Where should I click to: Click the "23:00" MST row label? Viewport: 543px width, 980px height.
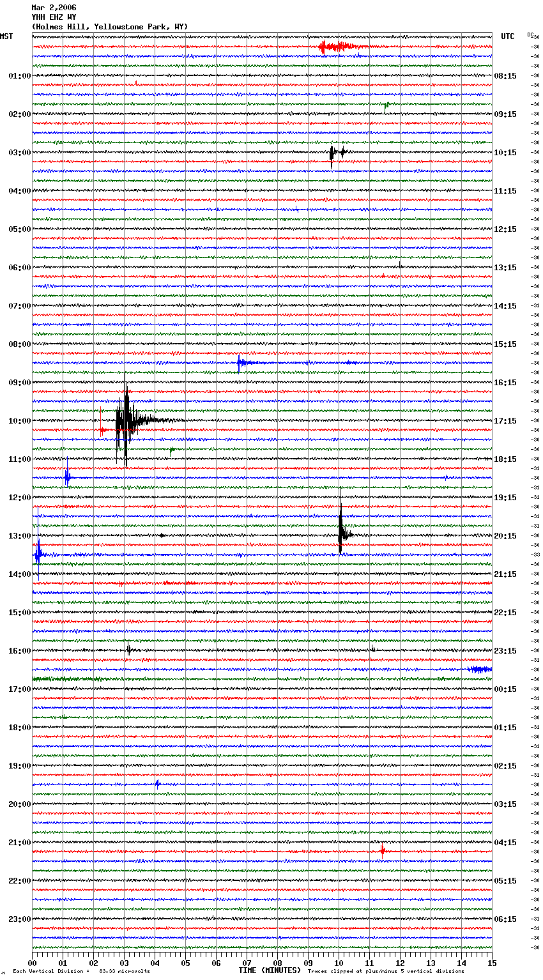20,919
